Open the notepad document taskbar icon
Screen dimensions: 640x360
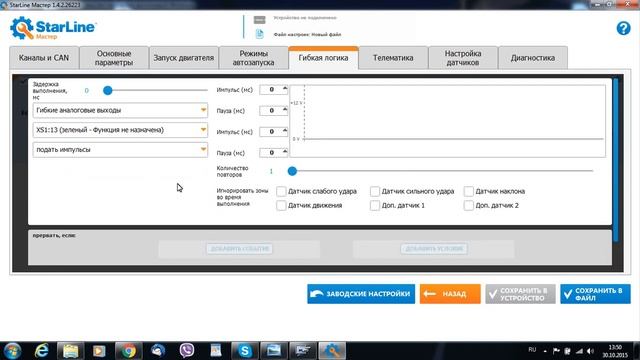pyautogui.click(x=216, y=351)
